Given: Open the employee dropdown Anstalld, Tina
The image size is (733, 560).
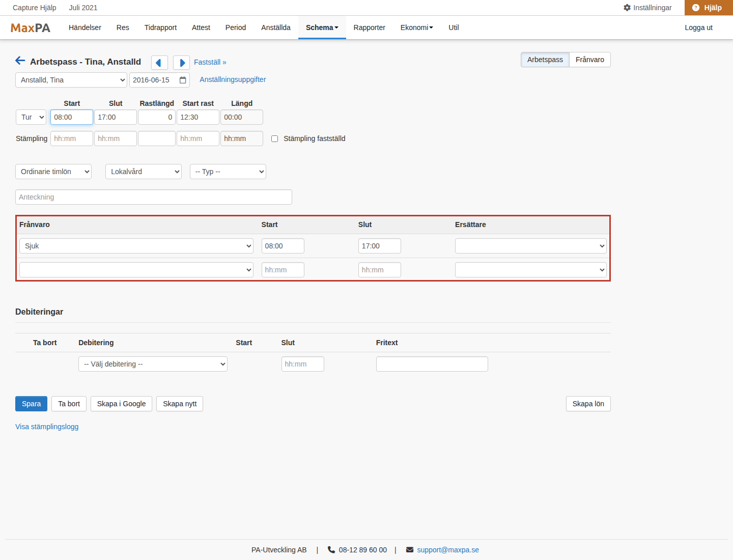Looking at the screenshot, I should [x=71, y=80].
